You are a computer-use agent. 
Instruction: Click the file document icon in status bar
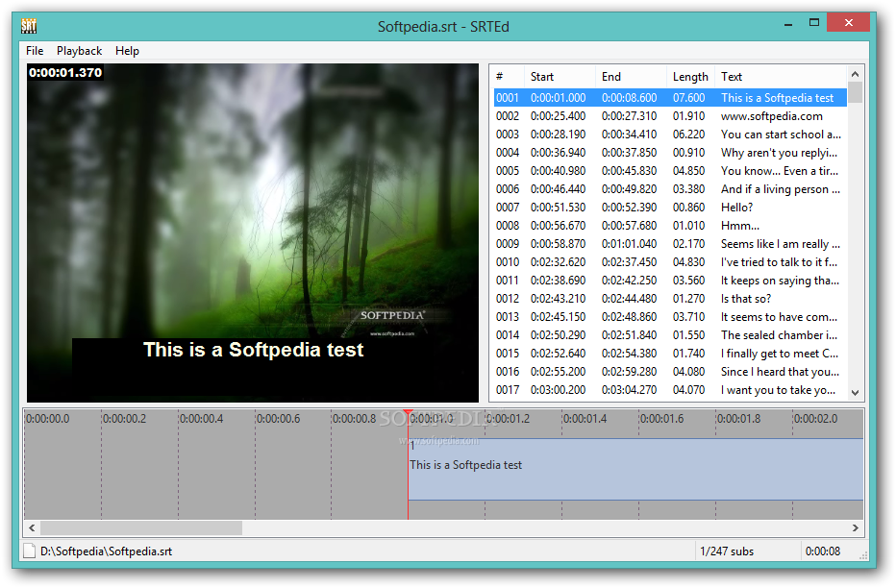click(x=29, y=551)
